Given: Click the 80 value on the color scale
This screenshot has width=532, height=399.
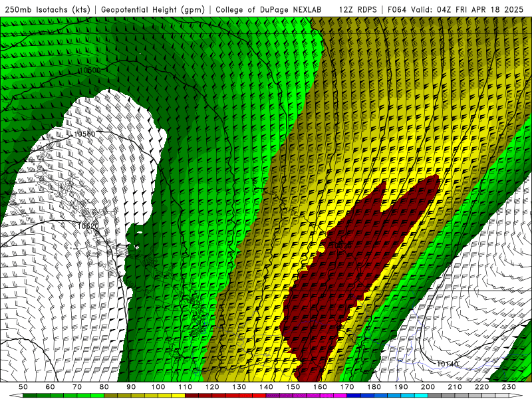Looking at the screenshot, I should 104,387.
